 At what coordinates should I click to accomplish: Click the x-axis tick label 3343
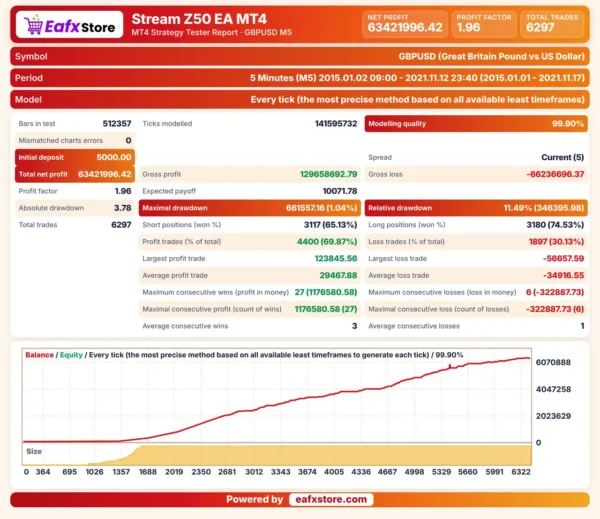coord(280,472)
